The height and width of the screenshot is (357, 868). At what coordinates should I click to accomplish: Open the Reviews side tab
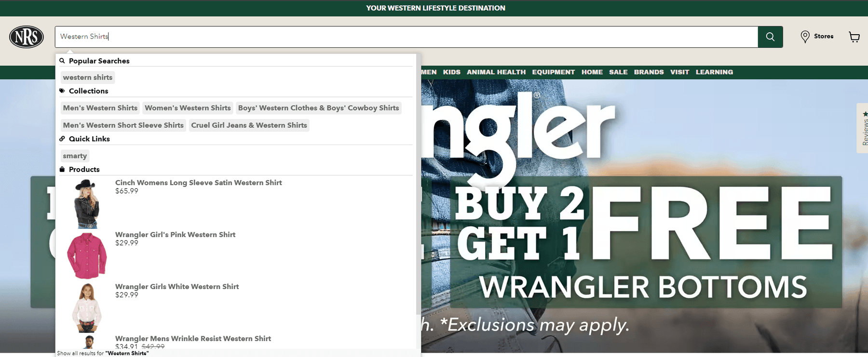(863, 128)
